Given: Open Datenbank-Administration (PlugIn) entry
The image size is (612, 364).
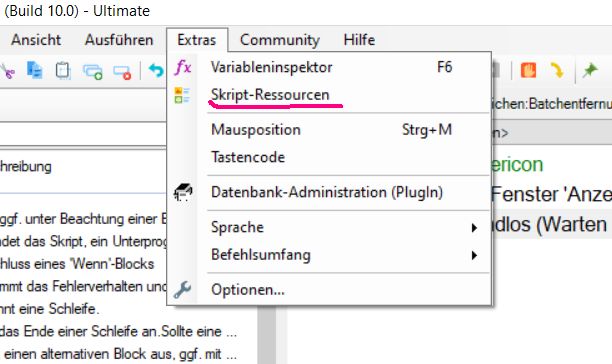Looking at the screenshot, I should tap(329, 192).
